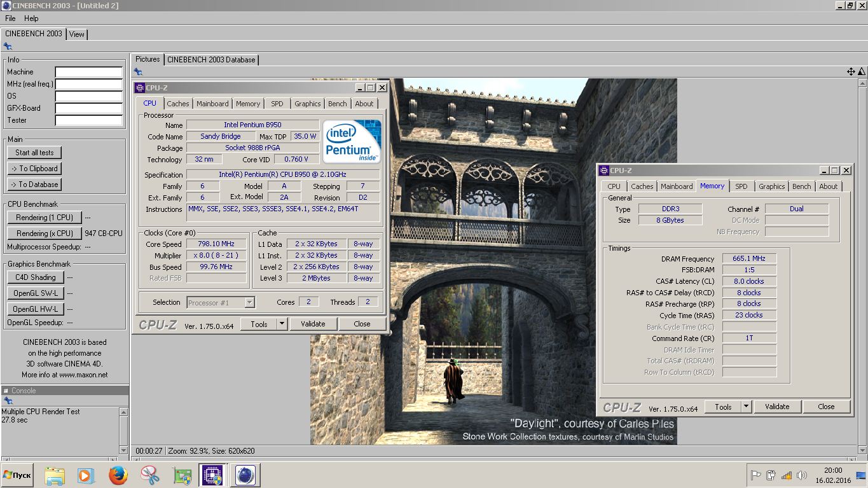Open About tab in right CPU-Z window

click(x=828, y=186)
